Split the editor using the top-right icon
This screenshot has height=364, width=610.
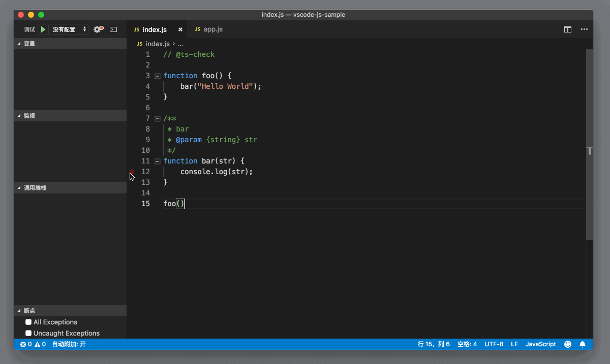pyautogui.click(x=567, y=29)
